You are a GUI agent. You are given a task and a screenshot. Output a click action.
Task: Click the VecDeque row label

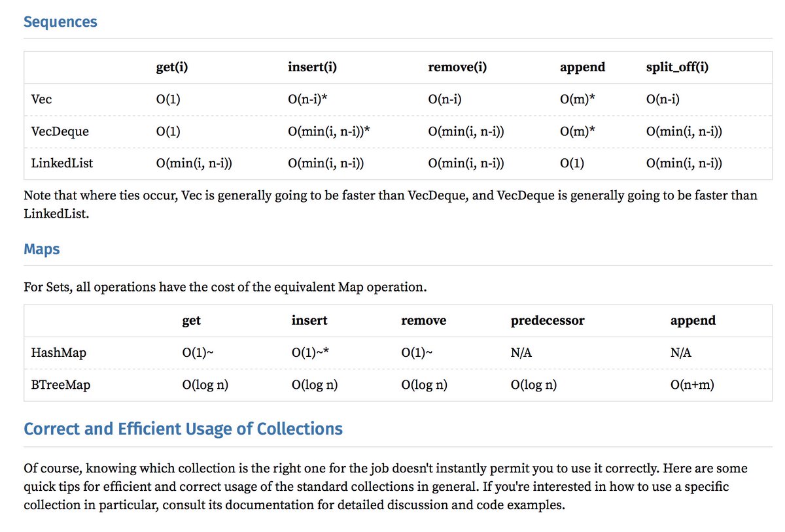coord(60,131)
